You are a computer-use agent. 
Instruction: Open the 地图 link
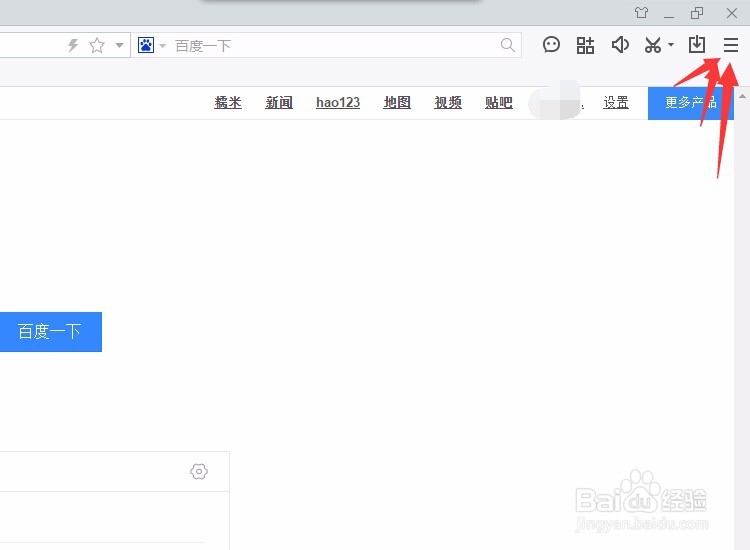click(x=397, y=102)
